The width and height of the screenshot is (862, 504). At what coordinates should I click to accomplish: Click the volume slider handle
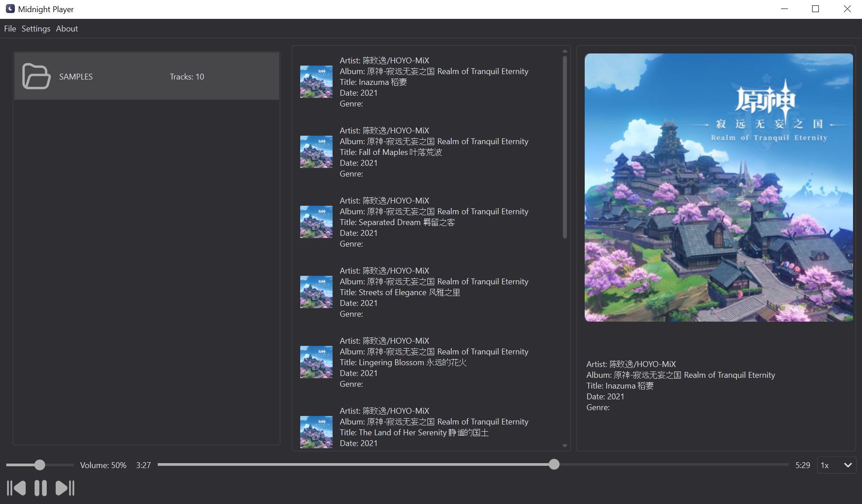pyautogui.click(x=40, y=465)
